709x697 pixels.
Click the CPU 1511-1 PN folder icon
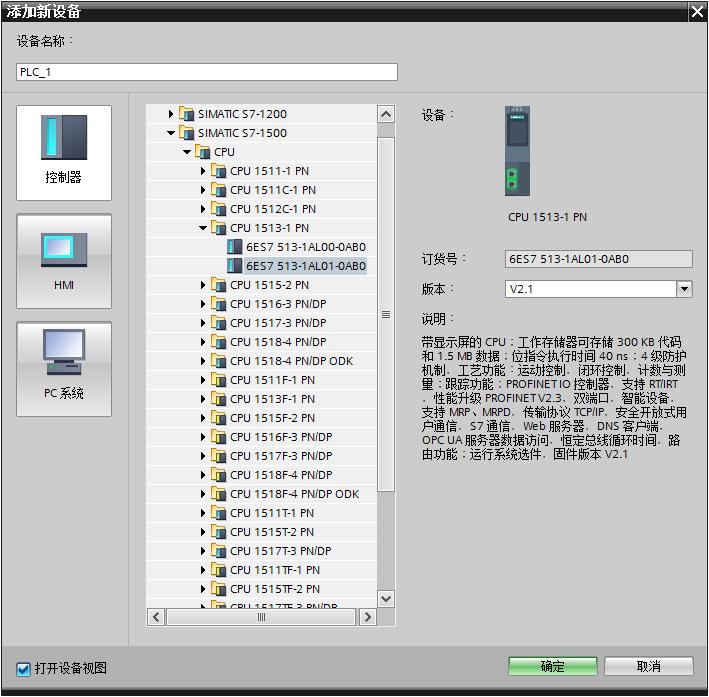219,171
